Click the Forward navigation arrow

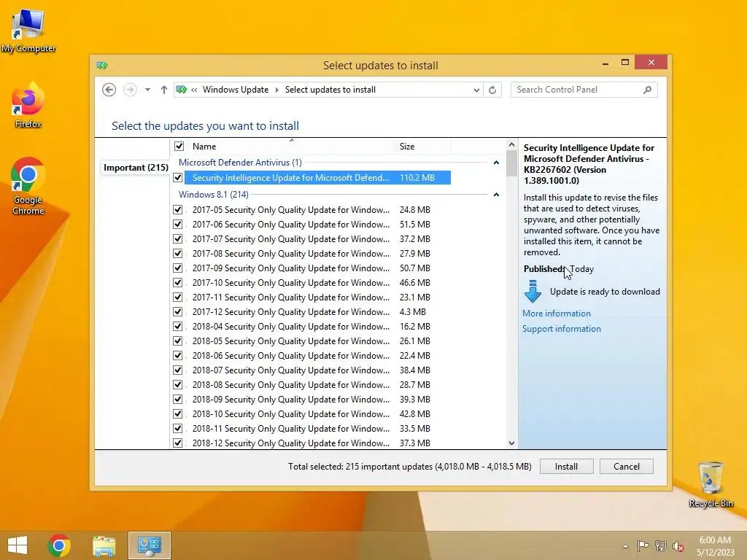(x=130, y=90)
